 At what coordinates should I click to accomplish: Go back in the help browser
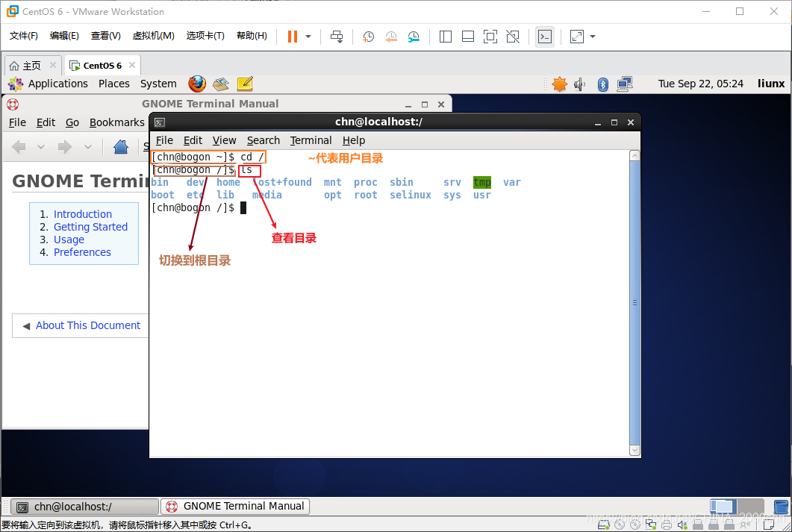[19, 147]
